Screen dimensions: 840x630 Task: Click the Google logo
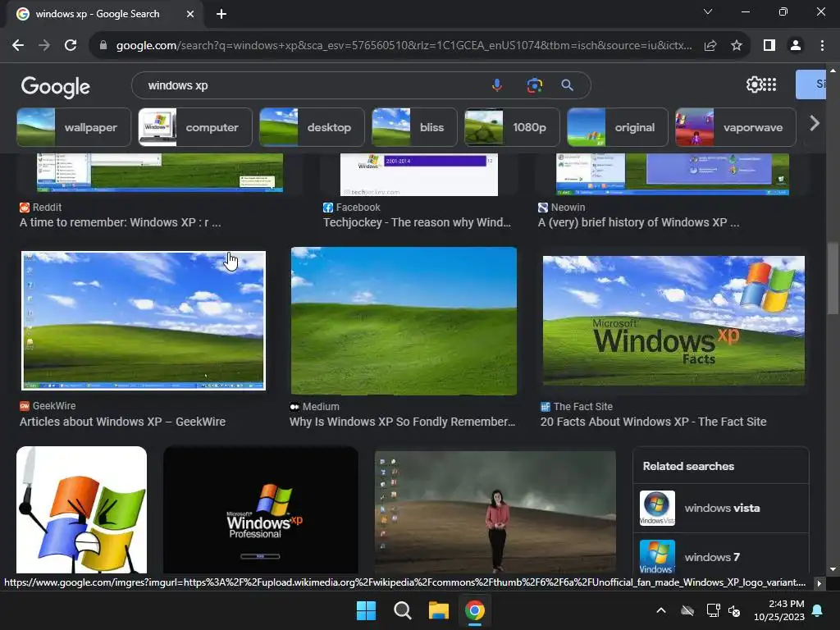coord(56,87)
